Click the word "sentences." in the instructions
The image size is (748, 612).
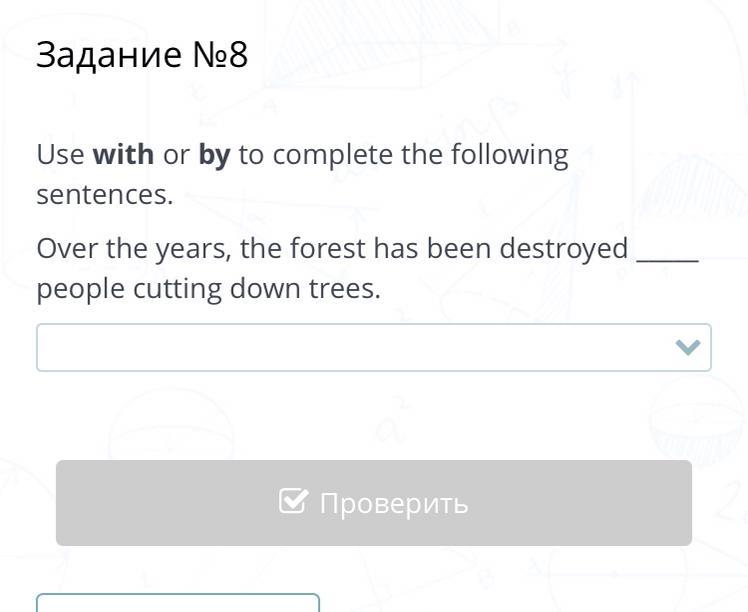tap(105, 195)
